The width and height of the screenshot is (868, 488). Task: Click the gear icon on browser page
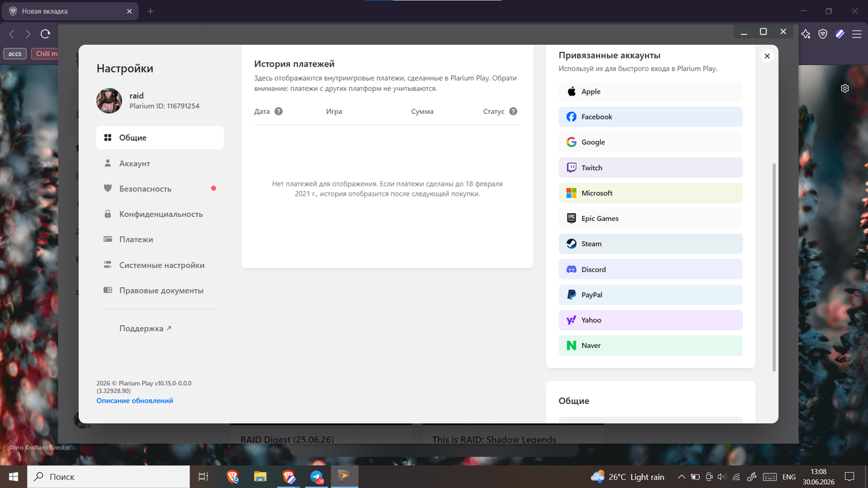845,88
